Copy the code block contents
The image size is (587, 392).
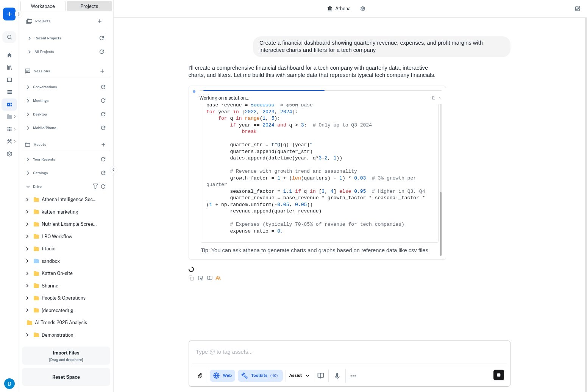(x=434, y=98)
